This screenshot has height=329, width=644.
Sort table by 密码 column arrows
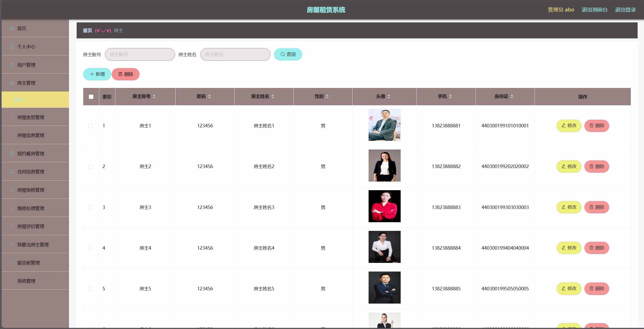tap(209, 96)
